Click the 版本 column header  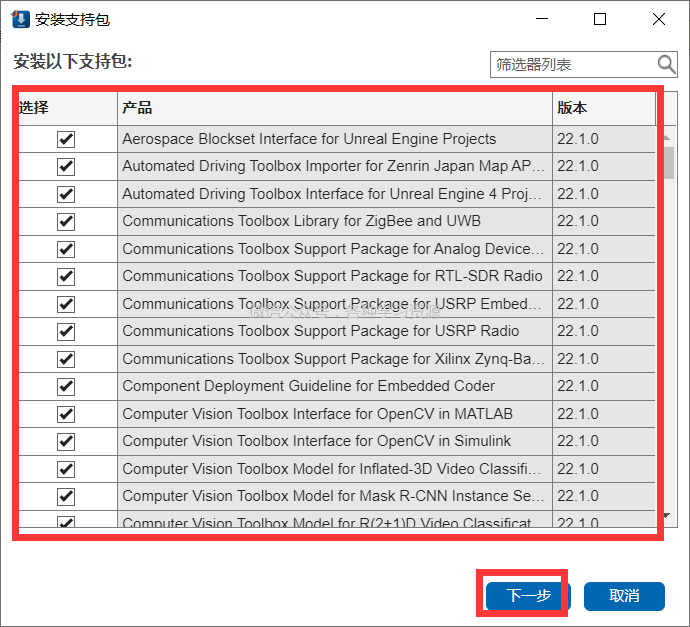[604, 108]
